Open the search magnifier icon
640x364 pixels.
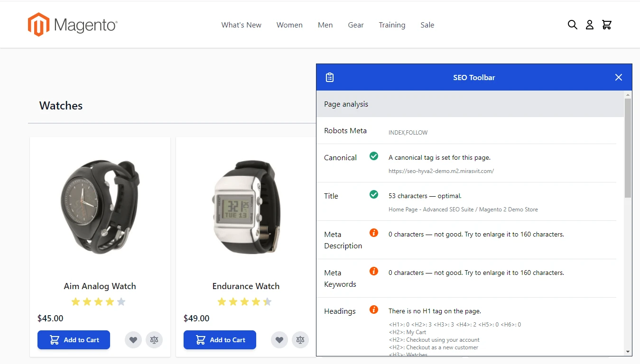(x=572, y=25)
